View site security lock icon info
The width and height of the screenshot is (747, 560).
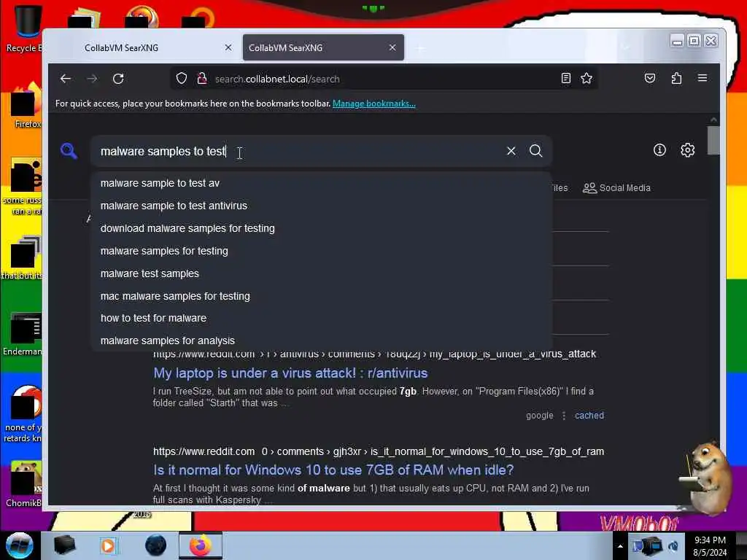201,78
